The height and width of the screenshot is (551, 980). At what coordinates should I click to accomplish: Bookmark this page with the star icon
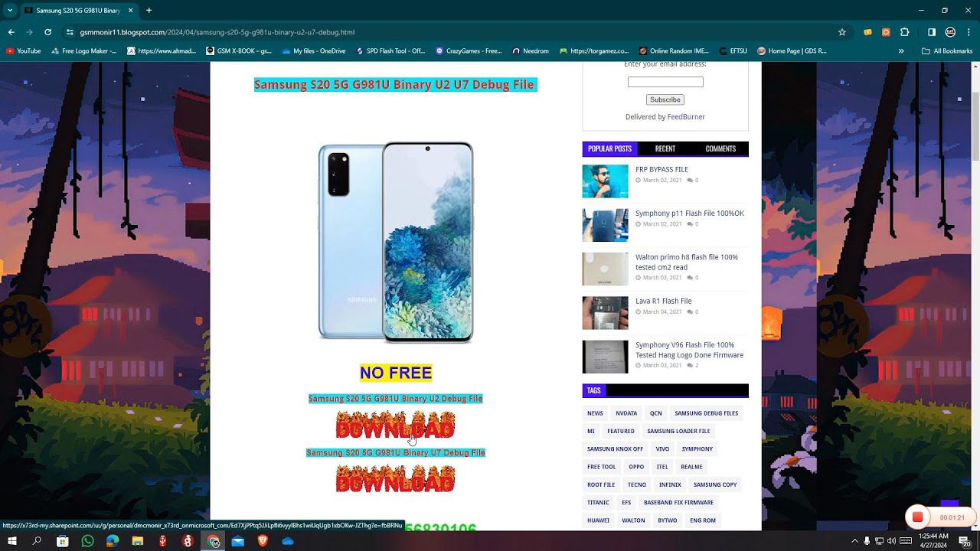coord(842,32)
